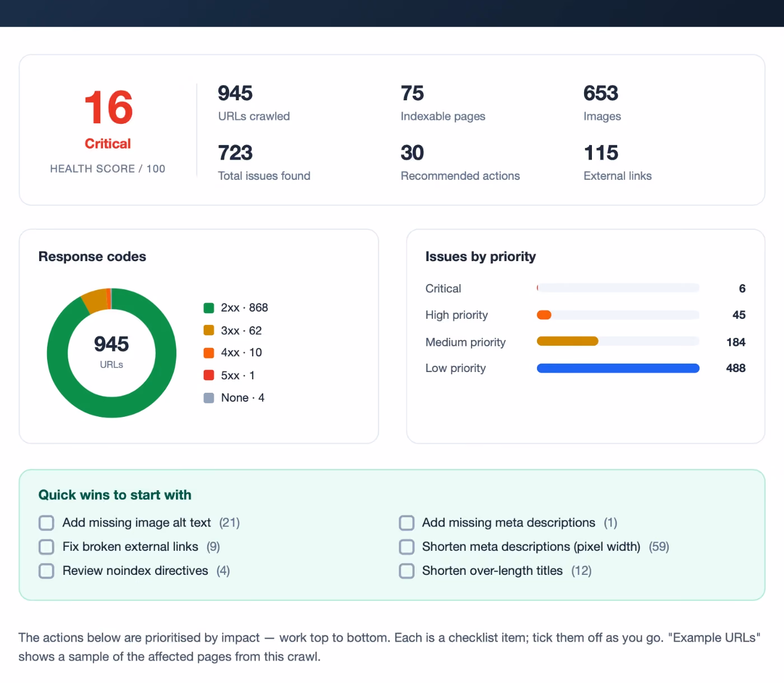Click the High priority orange bar

pyautogui.click(x=544, y=315)
